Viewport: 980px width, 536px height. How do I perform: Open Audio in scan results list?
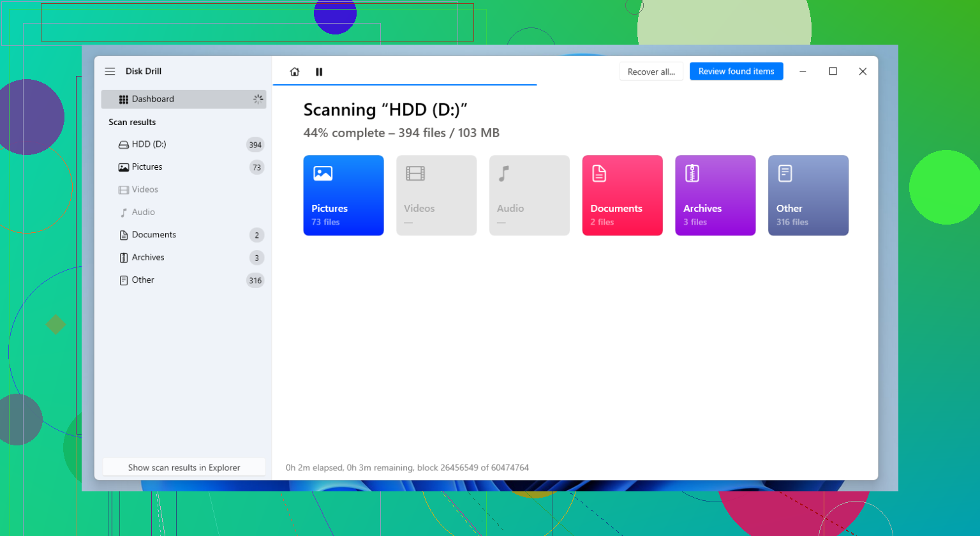click(x=184, y=212)
